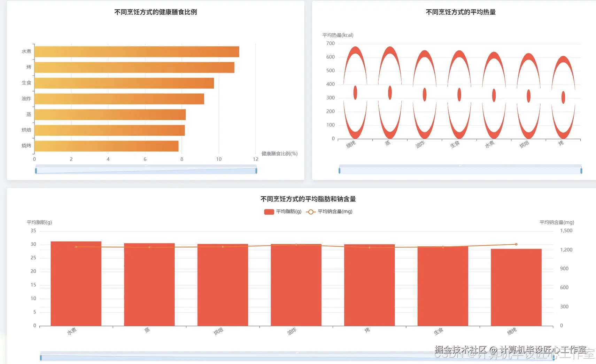This screenshot has width=596, height=364.
Task: Click the title 不同烹饪方式的平均脂肪和钠含量
Action: (308, 199)
